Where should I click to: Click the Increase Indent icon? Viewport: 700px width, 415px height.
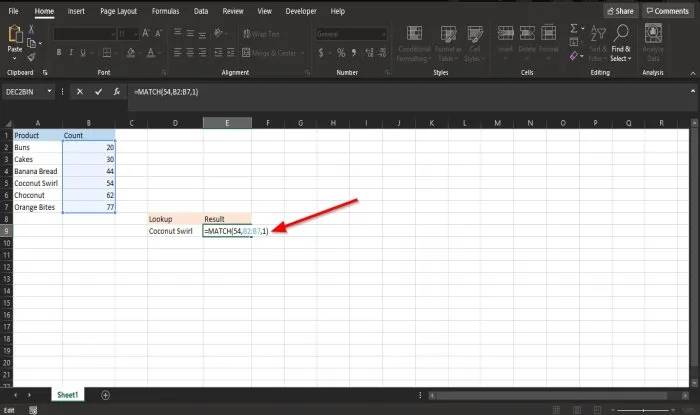[x=230, y=53]
